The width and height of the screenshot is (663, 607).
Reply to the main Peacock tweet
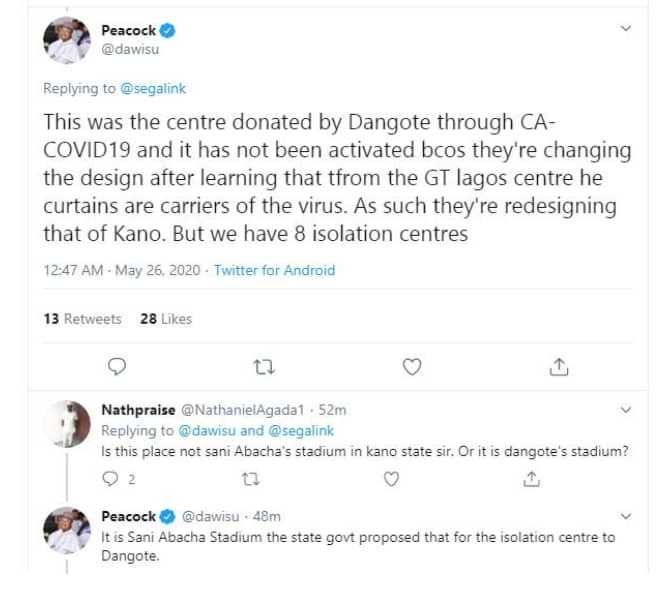pyautogui.click(x=116, y=367)
